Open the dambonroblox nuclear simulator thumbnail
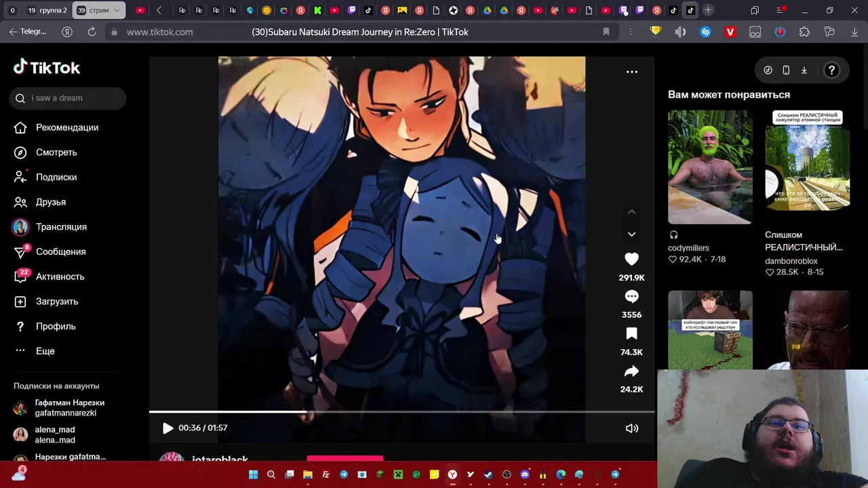The width and height of the screenshot is (868, 488). pos(807,167)
